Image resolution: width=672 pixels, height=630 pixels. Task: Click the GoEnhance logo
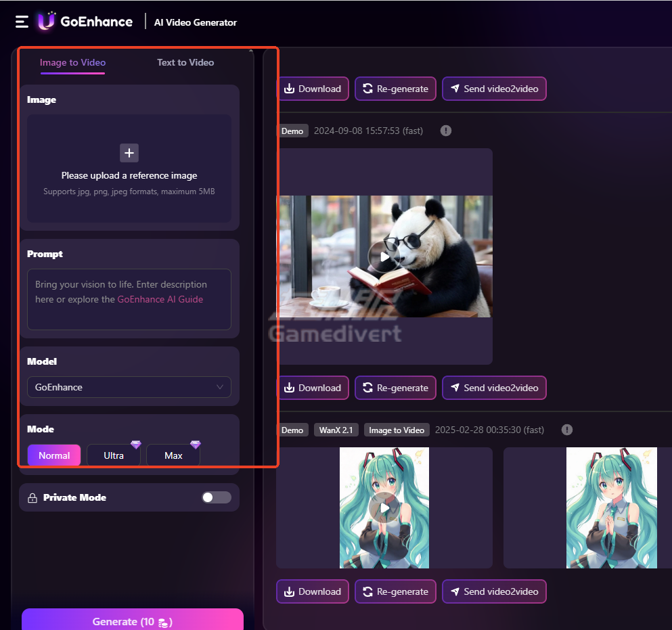[85, 21]
